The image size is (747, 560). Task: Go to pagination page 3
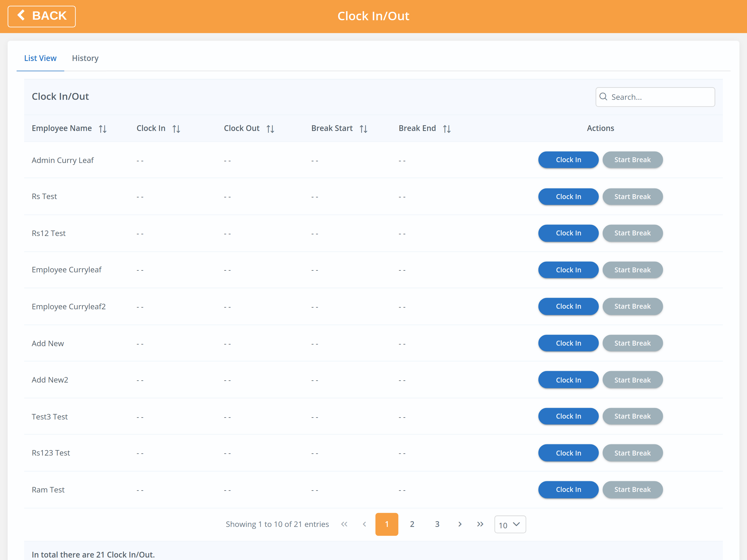click(437, 524)
